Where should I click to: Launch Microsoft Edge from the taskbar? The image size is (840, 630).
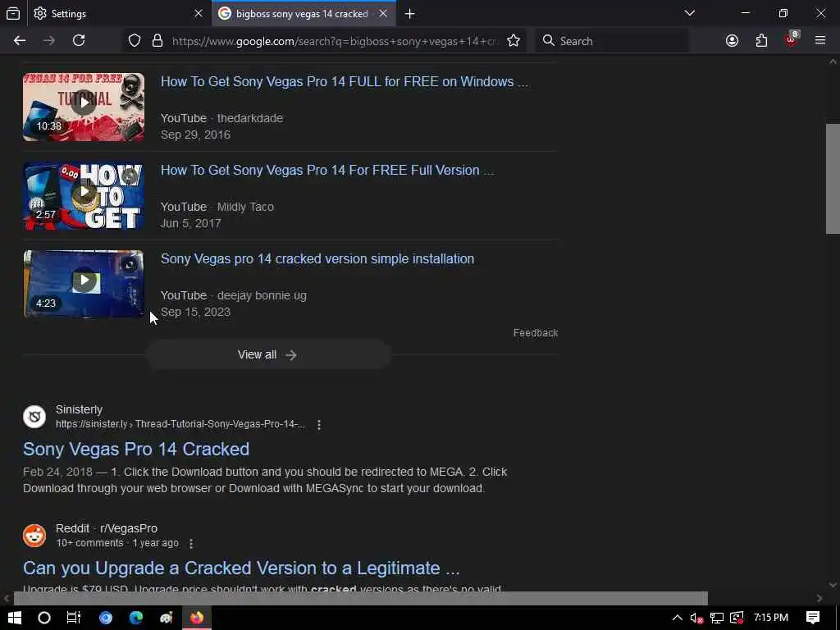(136, 618)
